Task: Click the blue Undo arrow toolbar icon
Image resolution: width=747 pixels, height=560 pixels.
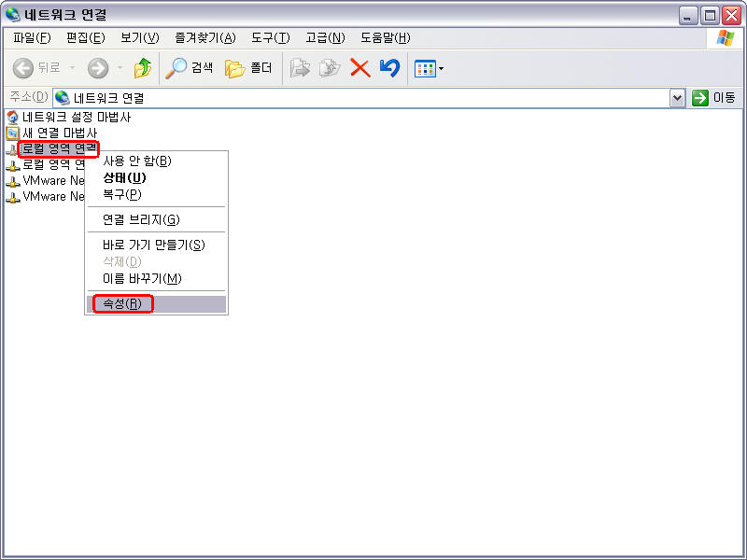Action: 390,68
